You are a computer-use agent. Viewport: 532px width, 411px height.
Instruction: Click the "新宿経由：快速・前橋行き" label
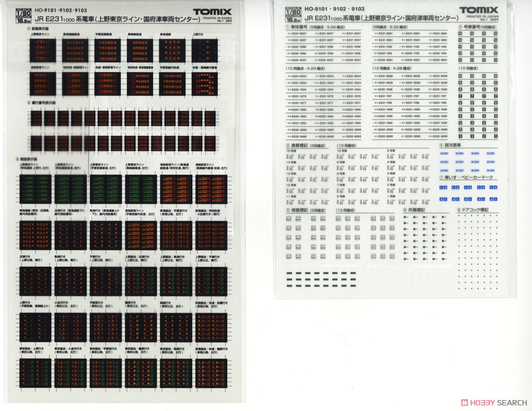point(211,302)
